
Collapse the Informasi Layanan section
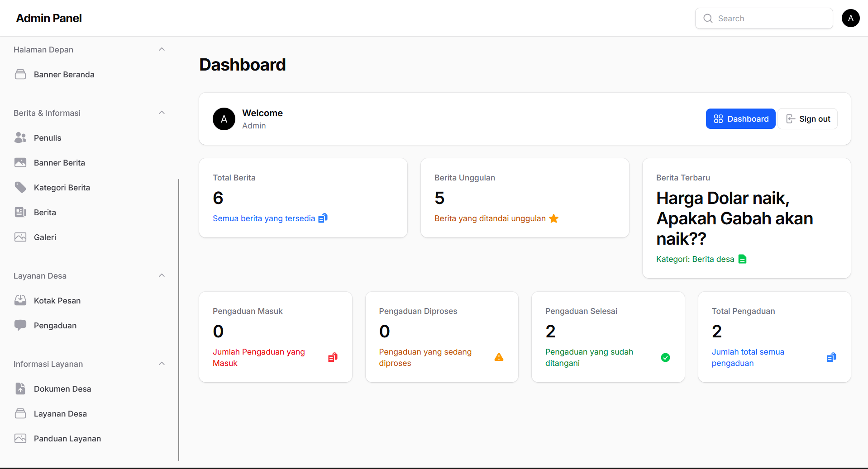click(162, 364)
